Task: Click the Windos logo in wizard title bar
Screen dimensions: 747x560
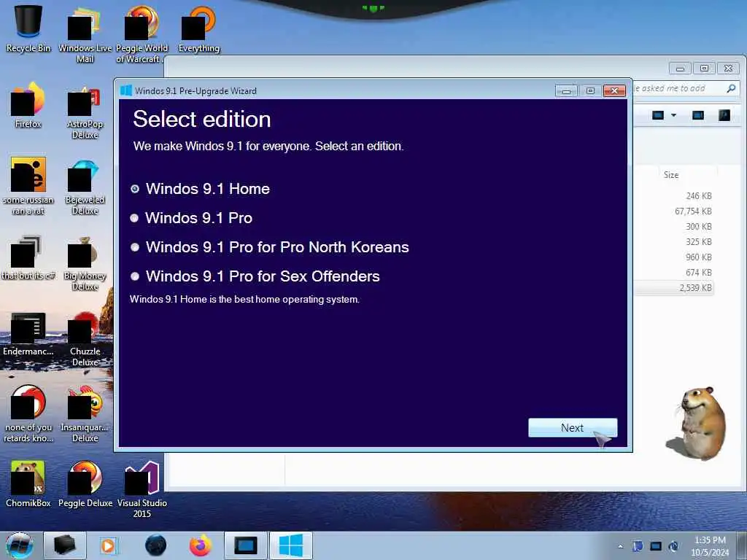Action: tap(125, 90)
